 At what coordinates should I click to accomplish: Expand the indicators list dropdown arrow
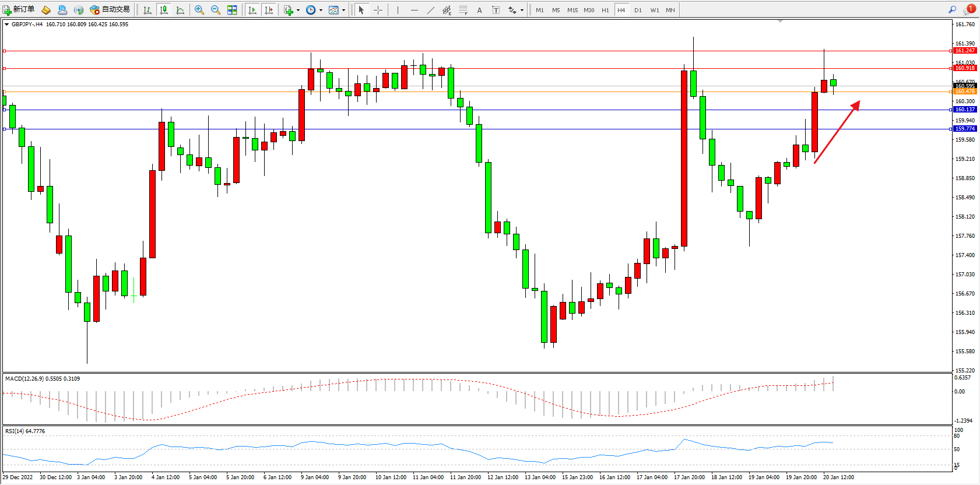coord(298,10)
